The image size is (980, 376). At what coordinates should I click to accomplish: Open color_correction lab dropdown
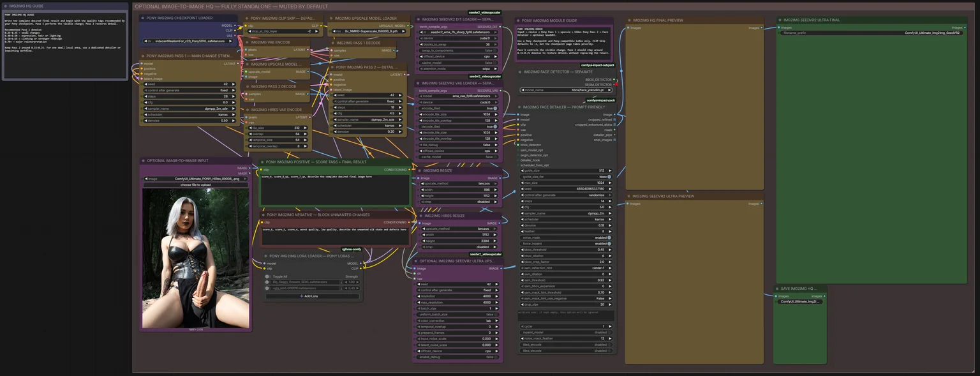(x=458, y=320)
